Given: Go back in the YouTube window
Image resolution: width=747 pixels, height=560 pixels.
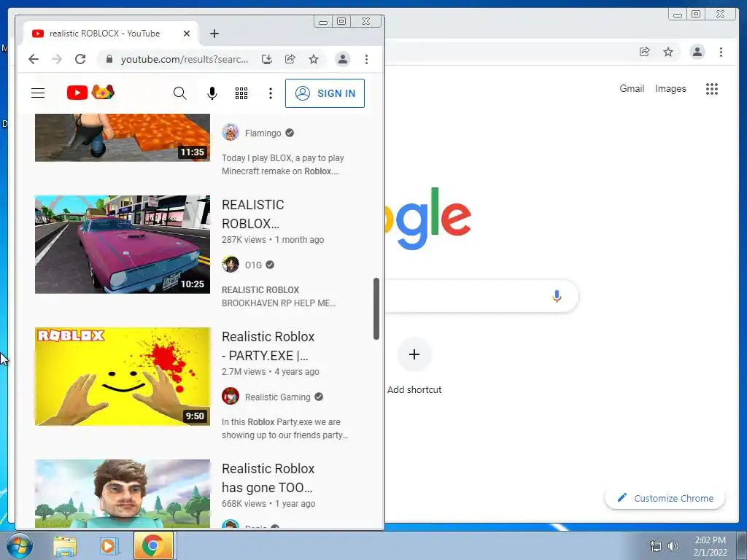Looking at the screenshot, I should (x=34, y=59).
